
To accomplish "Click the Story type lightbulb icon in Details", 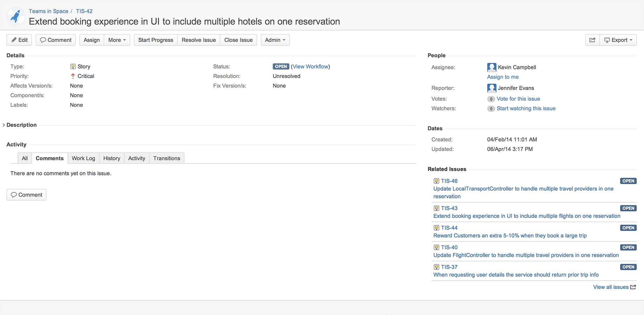I will 73,66.
